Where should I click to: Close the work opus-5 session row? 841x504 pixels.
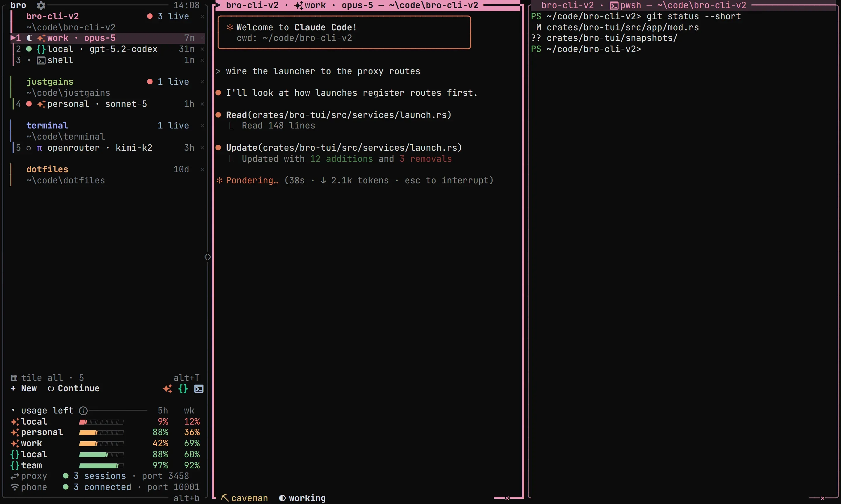pos(202,38)
